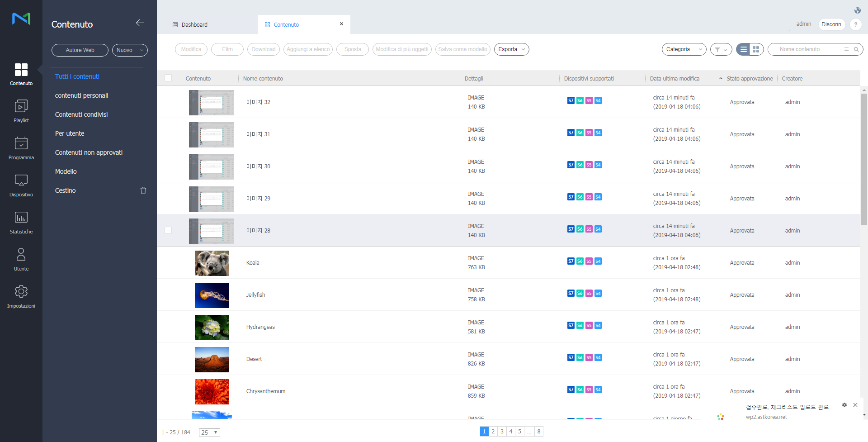Empty the Cestino trash icon
This screenshot has height=442, width=868.
click(x=143, y=190)
